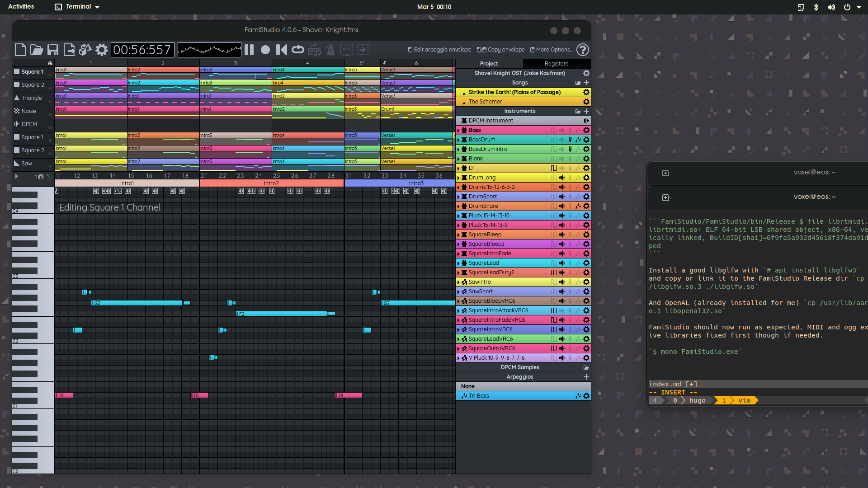The height and width of the screenshot is (488, 868).
Task: Seek to pattern 3 in sequencer header
Action: point(235,63)
